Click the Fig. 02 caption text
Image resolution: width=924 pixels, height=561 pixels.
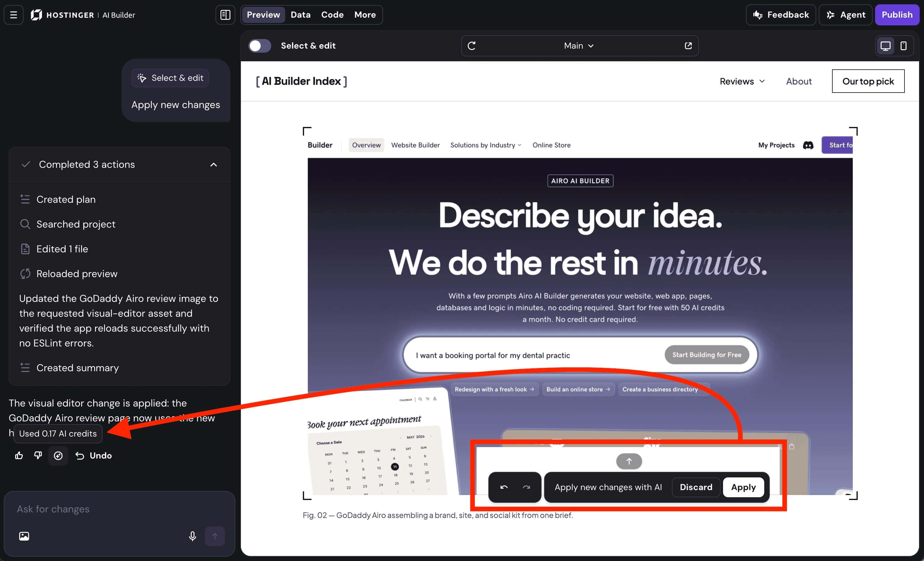438,515
